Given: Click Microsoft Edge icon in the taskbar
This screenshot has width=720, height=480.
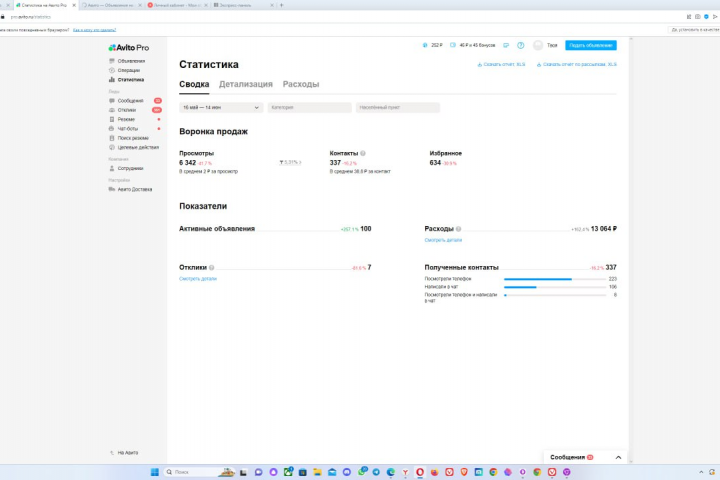Looking at the screenshot, I should pyautogui.click(x=391, y=472).
